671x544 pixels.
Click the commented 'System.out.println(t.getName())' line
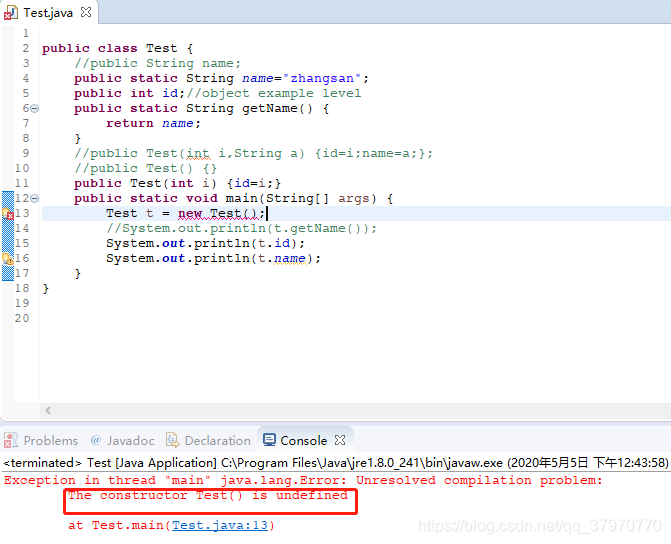(x=241, y=228)
